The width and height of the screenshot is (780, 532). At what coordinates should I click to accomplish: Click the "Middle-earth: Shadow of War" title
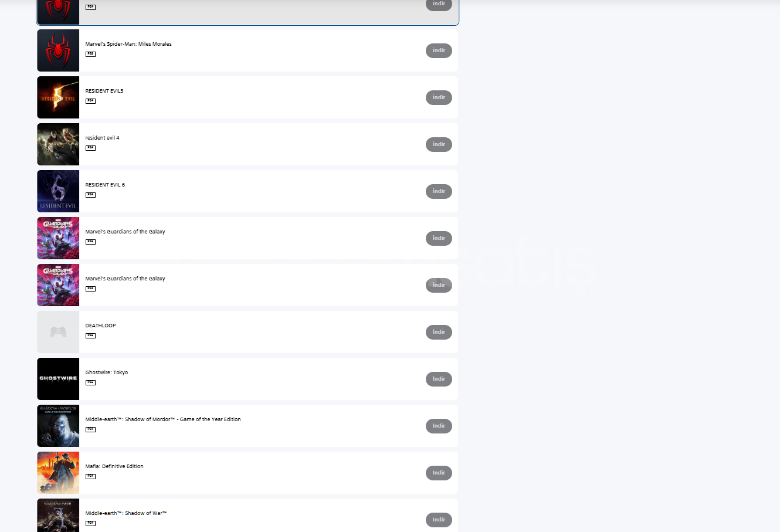coord(126,513)
